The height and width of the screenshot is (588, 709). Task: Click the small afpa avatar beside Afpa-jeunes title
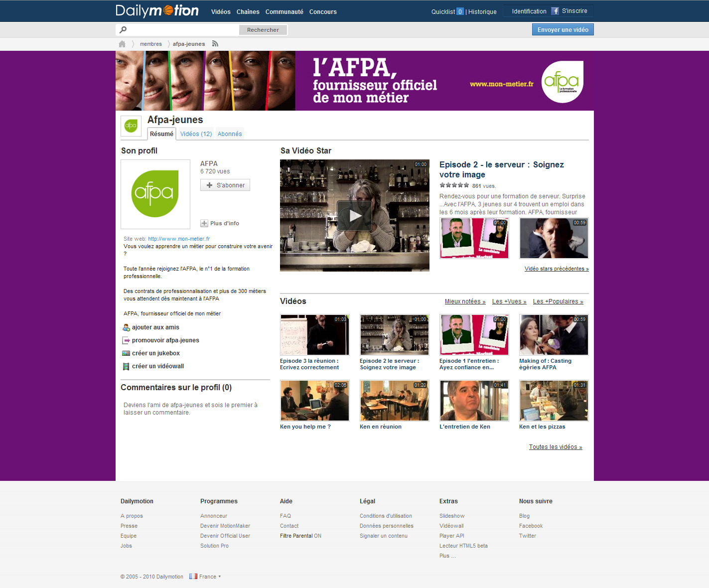point(131,126)
